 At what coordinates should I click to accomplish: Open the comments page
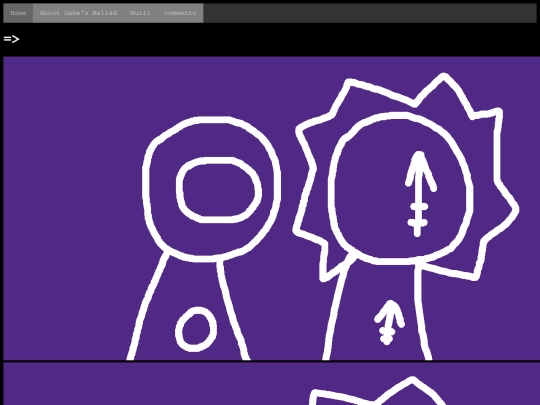coord(180,13)
